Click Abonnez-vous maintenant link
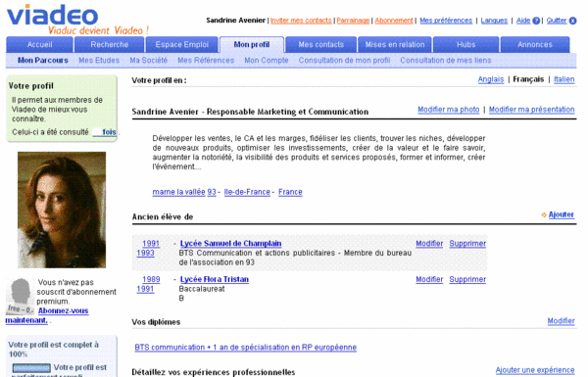This screenshot has height=377, width=588. 47,315
